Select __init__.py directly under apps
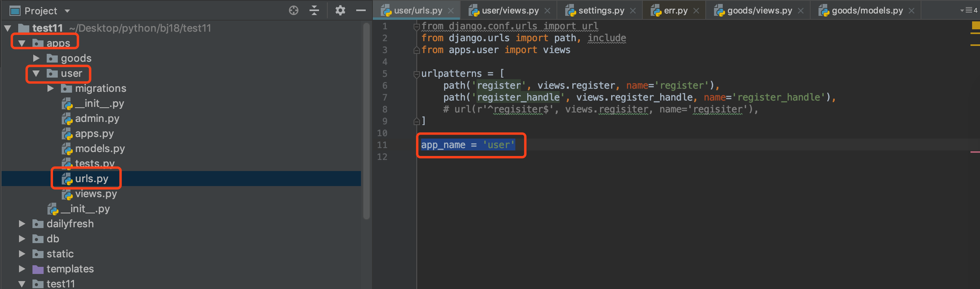The image size is (980, 289). click(x=85, y=209)
